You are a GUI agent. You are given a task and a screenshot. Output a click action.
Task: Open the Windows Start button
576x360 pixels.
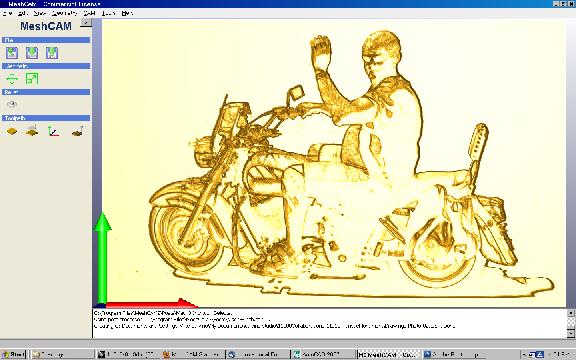point(13,354)
